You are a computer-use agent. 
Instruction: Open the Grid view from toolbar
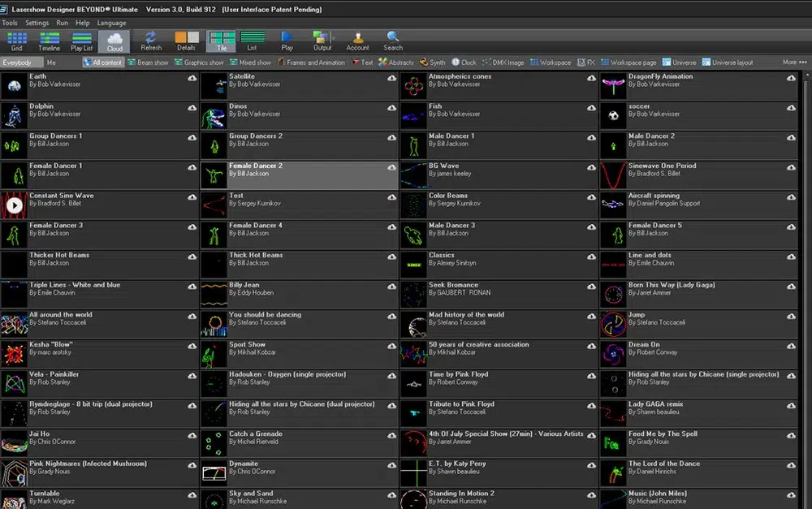16,41
